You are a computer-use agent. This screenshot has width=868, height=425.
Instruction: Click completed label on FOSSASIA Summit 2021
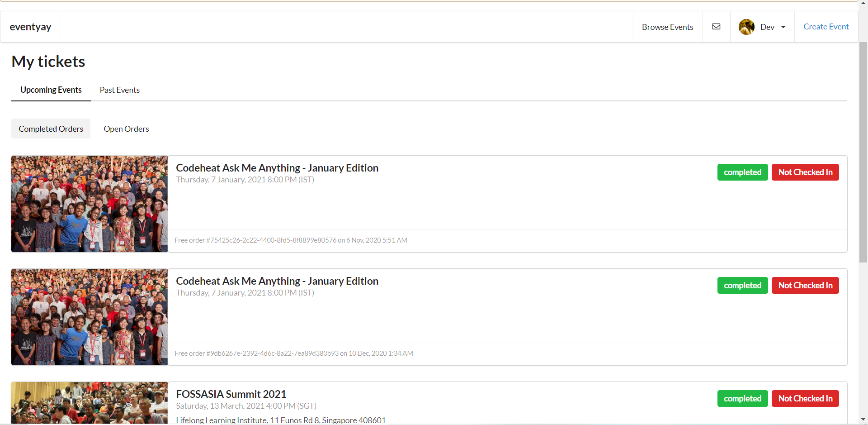click(x=742, y=398)
